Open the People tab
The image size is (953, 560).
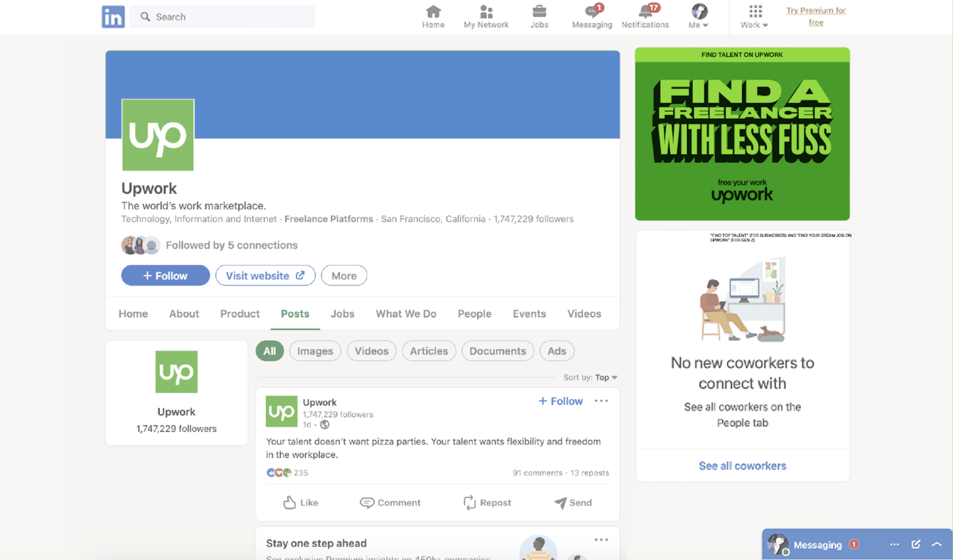click(x=474, y=313)
